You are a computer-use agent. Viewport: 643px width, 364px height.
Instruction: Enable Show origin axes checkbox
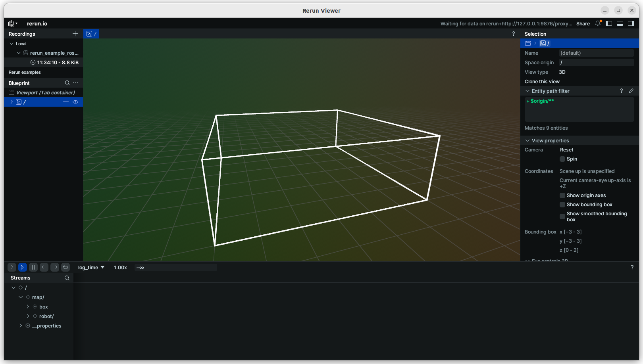562,195
